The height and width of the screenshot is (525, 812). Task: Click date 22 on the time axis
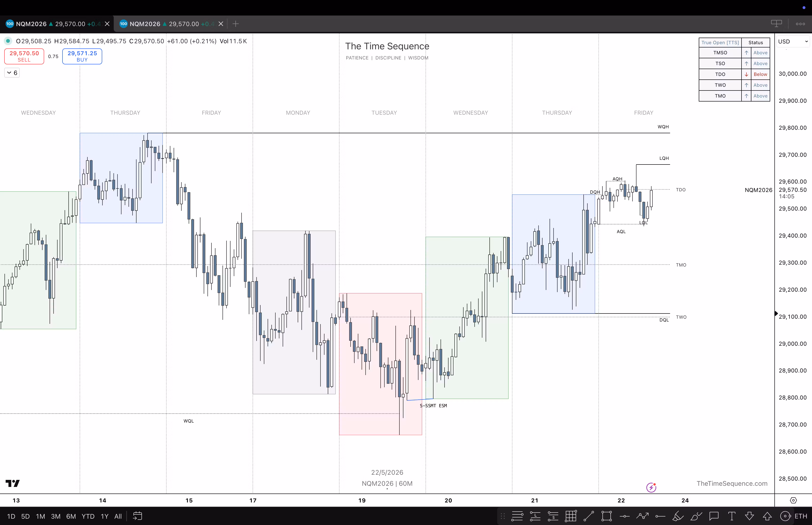click(x=621, y=500)
